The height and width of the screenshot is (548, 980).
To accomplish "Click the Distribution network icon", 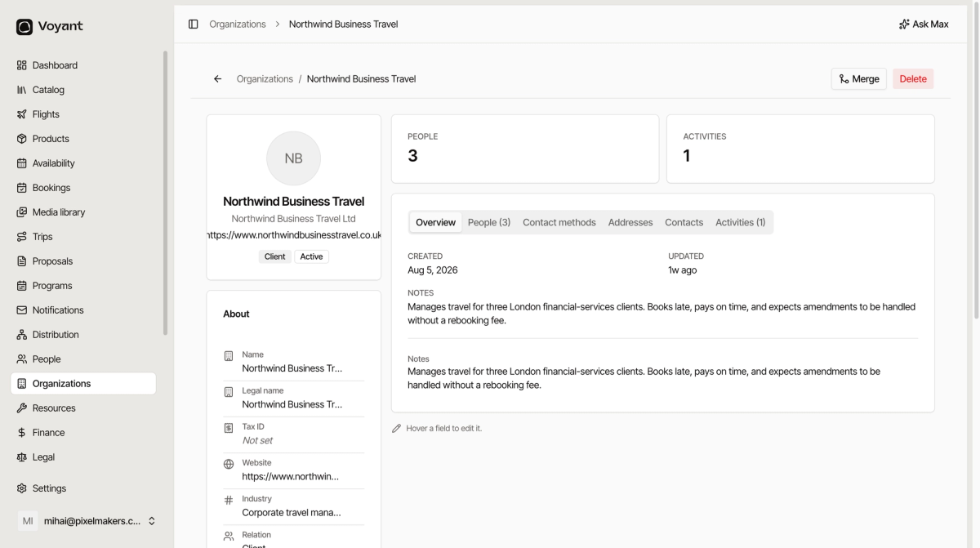I will pos(22,335).
